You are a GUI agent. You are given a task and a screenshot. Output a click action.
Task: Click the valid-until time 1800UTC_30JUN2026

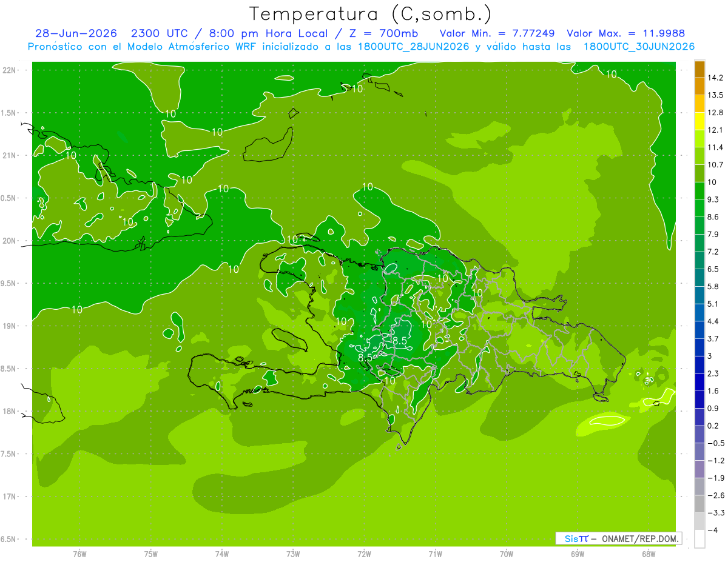click(x=639, y=47)
